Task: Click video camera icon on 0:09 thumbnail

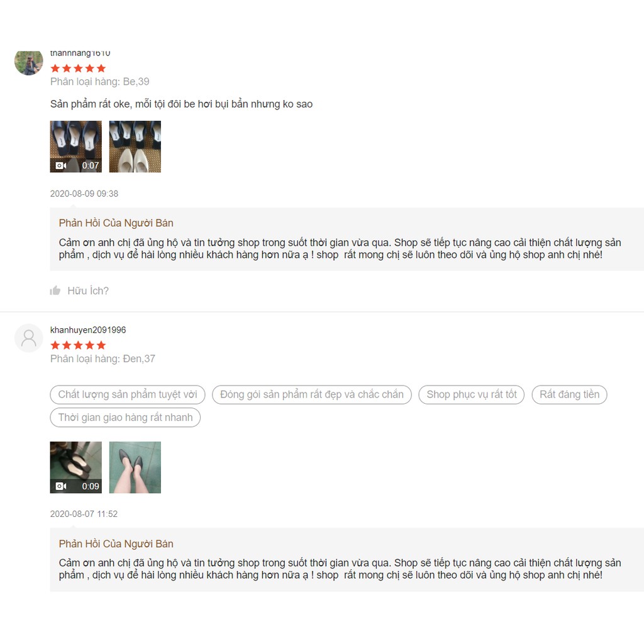Action: coord(61,486)
